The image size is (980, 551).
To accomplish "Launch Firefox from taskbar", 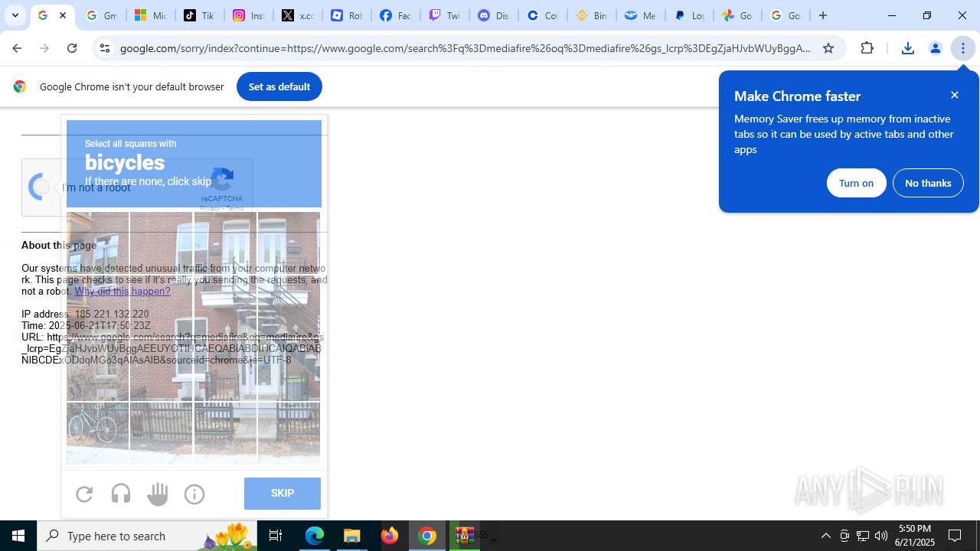I will tap(390, 536).
